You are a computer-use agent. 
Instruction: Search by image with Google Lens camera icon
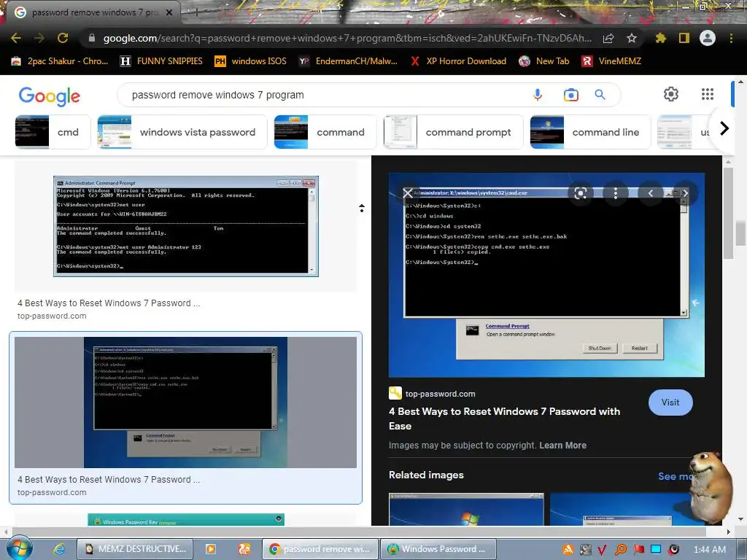570,95
